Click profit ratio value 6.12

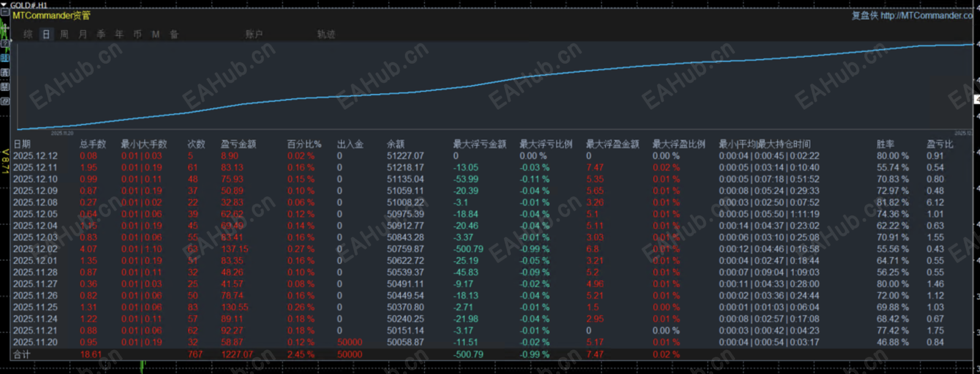coord(935,202)
